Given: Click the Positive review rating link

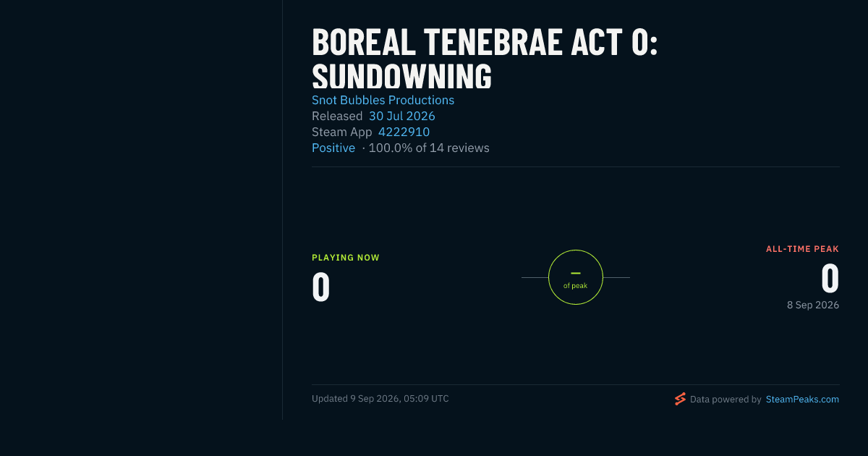Looking at the screenshot, I should tap(333, 148).
